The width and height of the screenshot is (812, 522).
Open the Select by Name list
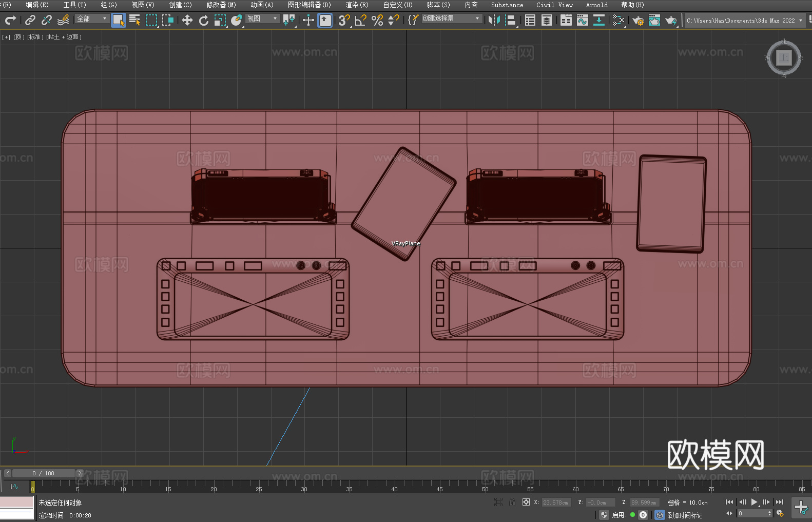pyautogui.click(x=134, y=20)
